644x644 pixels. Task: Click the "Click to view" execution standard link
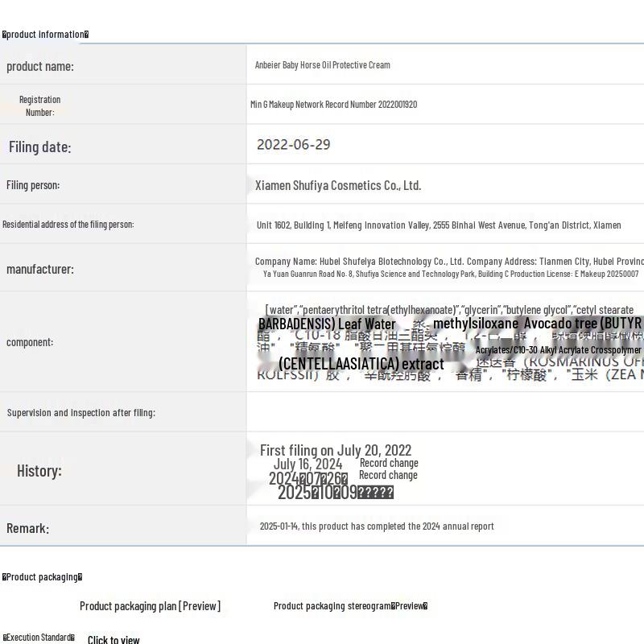114,639
